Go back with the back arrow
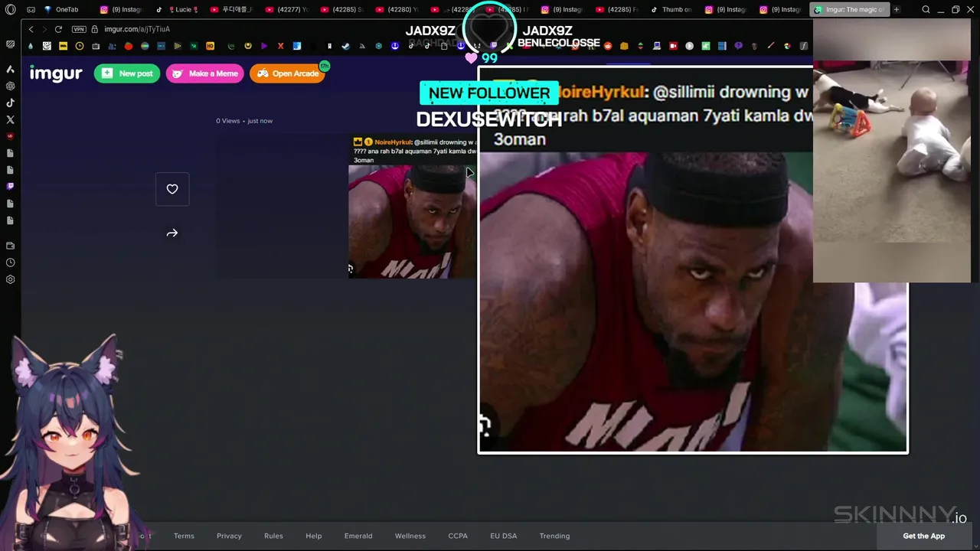 click(31, 29)
